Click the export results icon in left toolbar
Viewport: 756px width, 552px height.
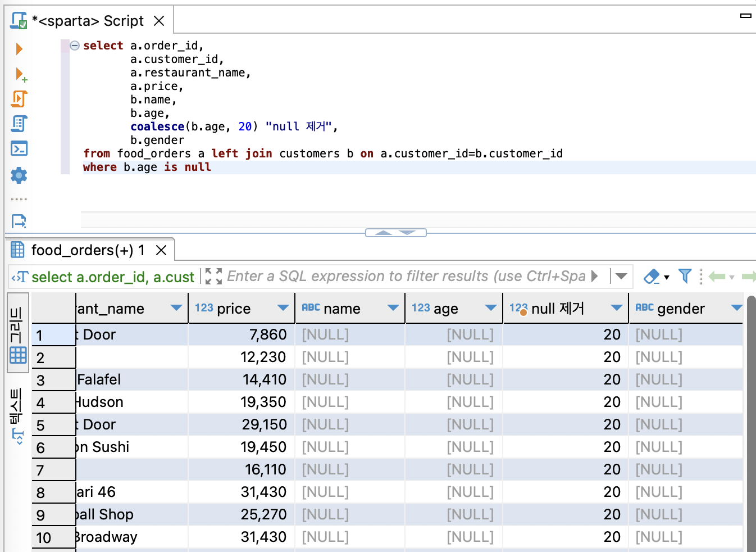19,221
